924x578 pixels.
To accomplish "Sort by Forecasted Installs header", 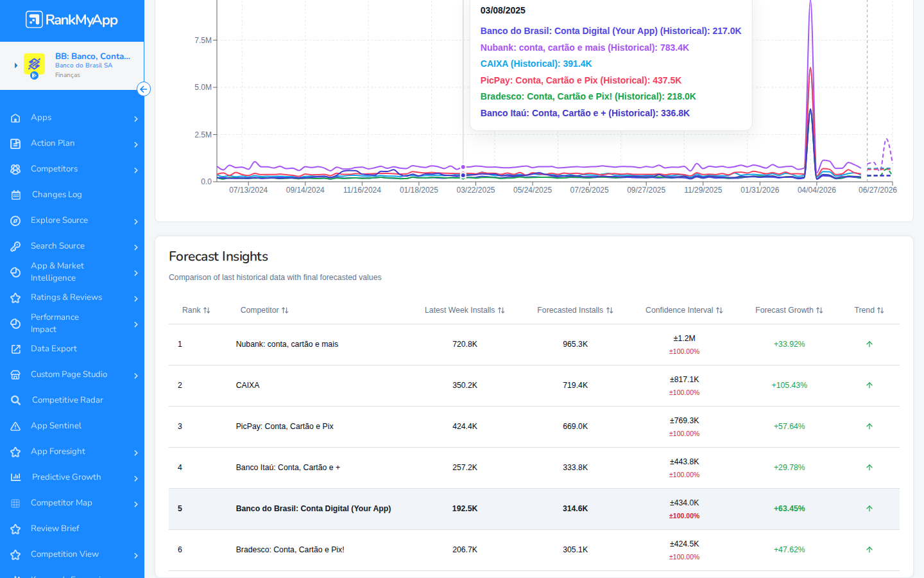I will click(x=575, y=310).
